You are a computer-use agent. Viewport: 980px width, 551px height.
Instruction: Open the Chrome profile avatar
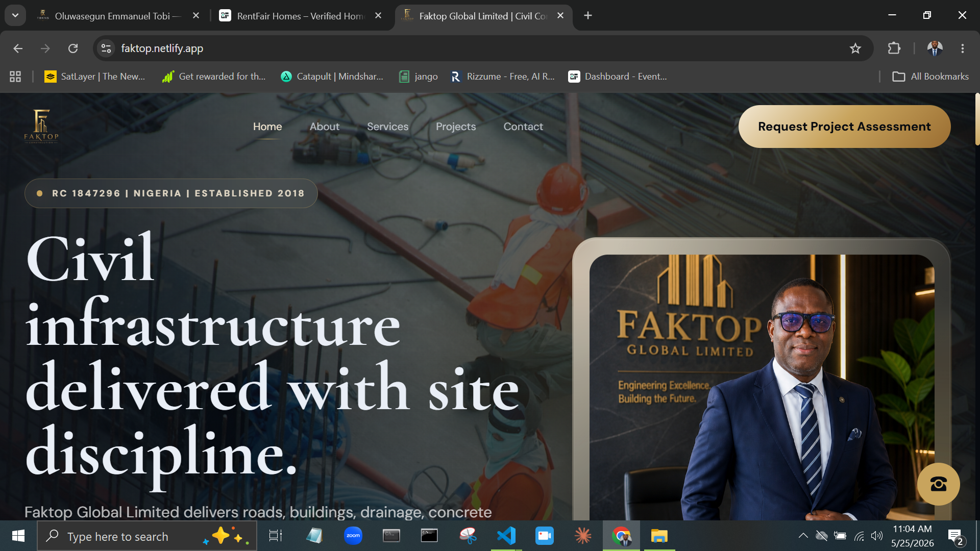(935, 48)
